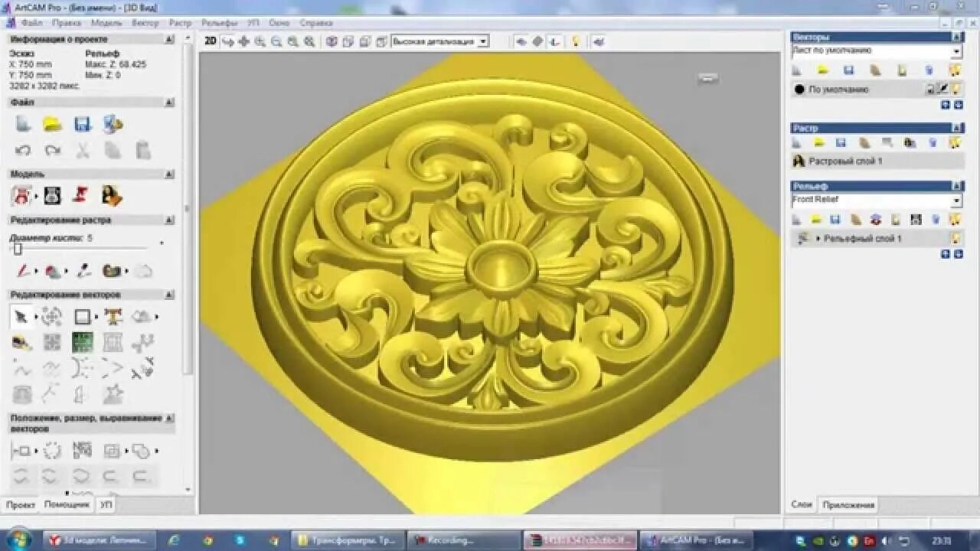
Task: Collapse the Файл section
Action: [x=169, y=103]
